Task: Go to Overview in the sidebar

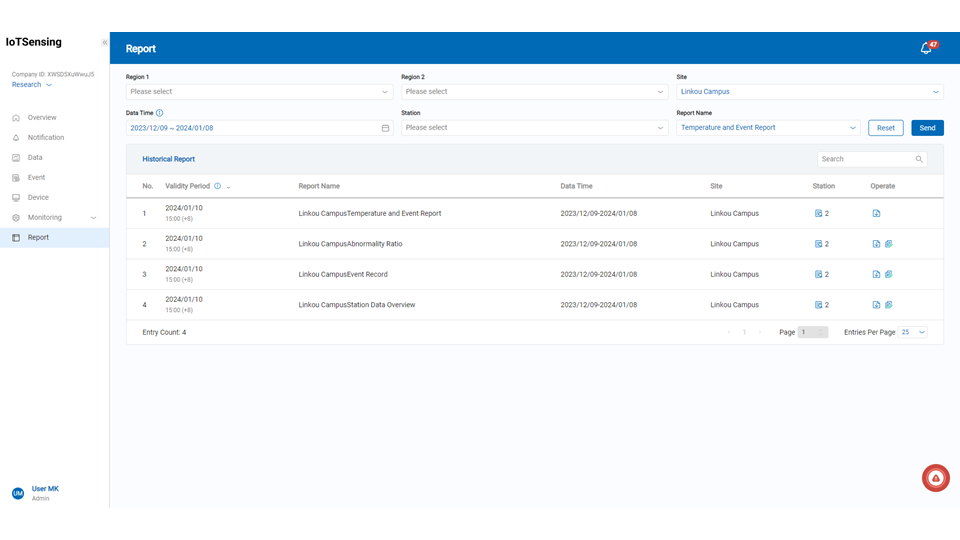Action: tap(42, 118)
